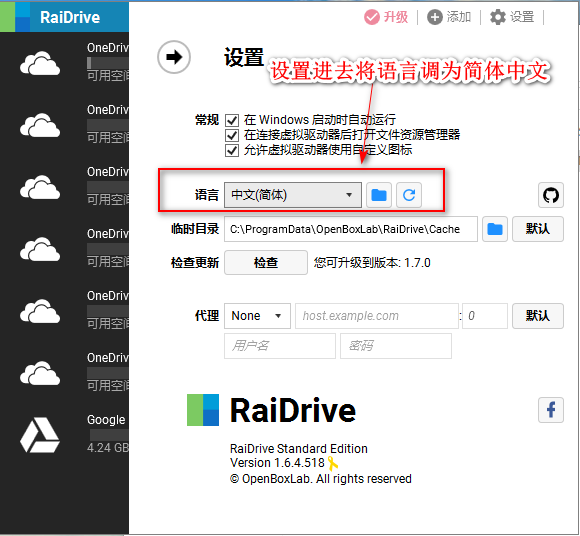Image resolution: width=580 pixels, height=536 pixels.
Task: Click the text Version 1.6.4.518
Action: [277, 463]
